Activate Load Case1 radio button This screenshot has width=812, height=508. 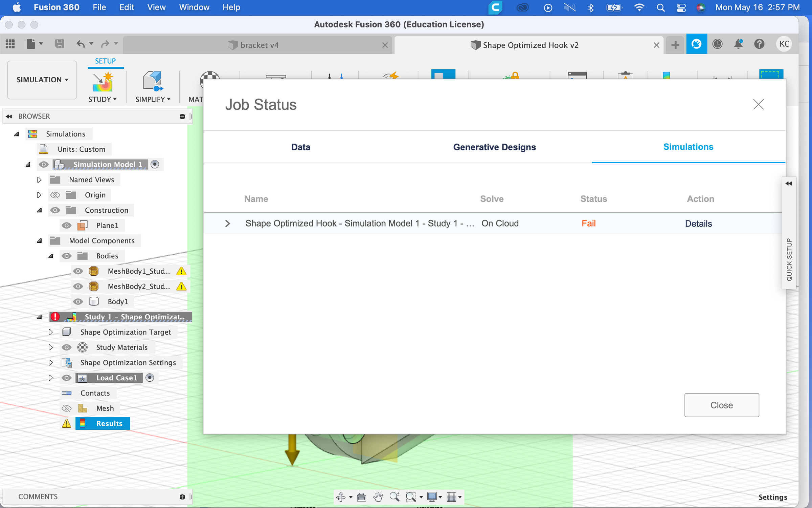(x=150, y=378)
